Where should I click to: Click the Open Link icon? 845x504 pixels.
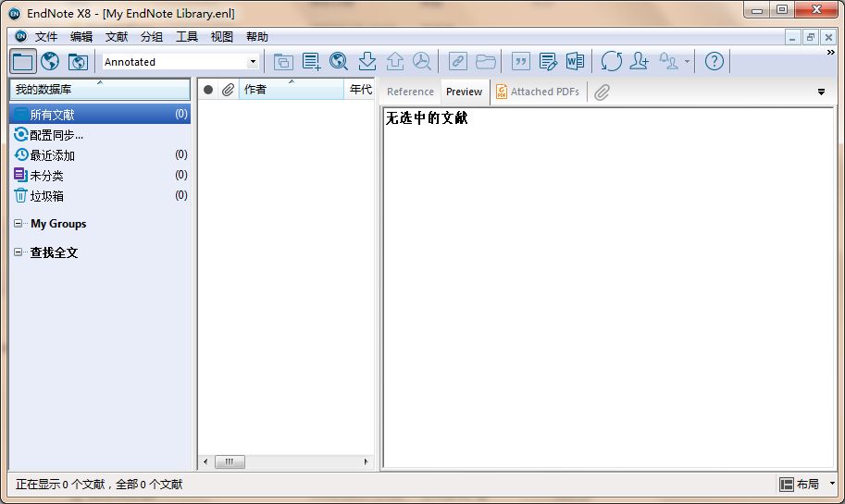(x=457, y=61)
